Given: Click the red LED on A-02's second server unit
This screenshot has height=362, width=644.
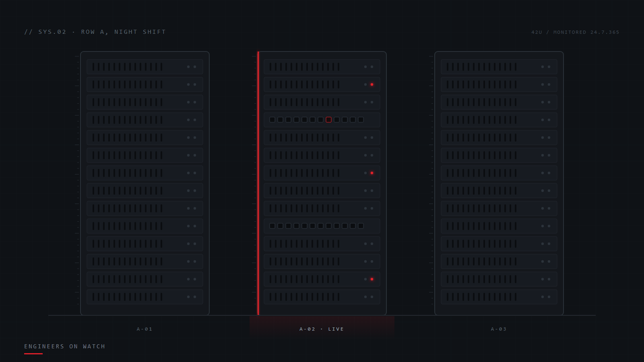Looking at the screenshot, I should click(x=372, y=84).
